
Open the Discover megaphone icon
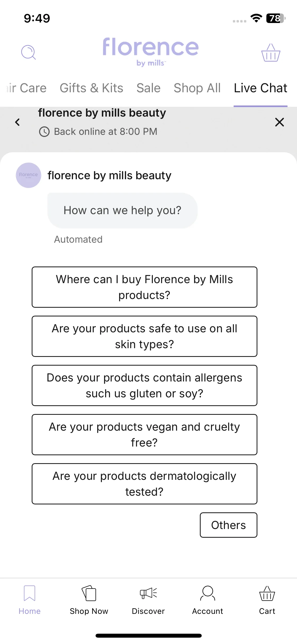(148, 593)
